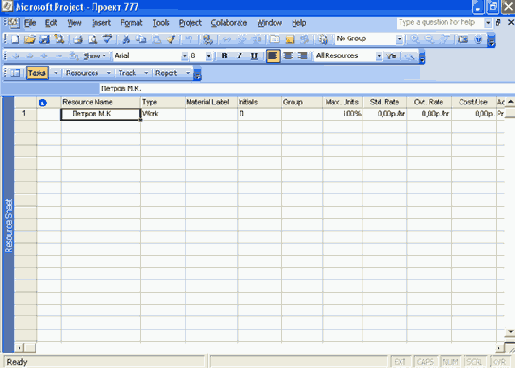Open the Tools menu
515x368 pixels.
(161, 23)
